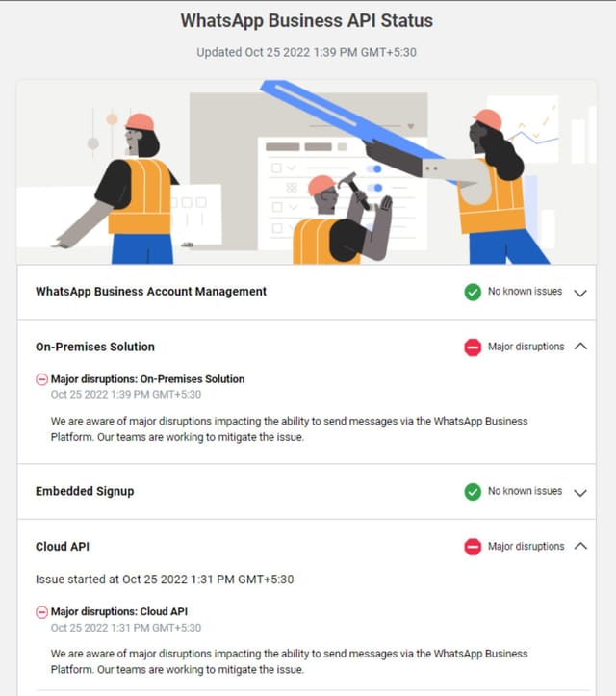Expand WhatsApp Business Account Management chevron
616x696 pixels.
tap(580, 293)
